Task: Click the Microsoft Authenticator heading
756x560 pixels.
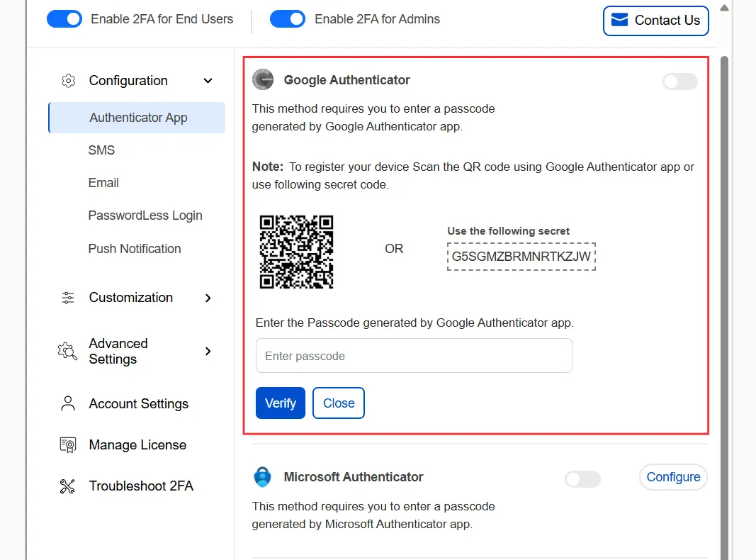Action: coord(354,477)
